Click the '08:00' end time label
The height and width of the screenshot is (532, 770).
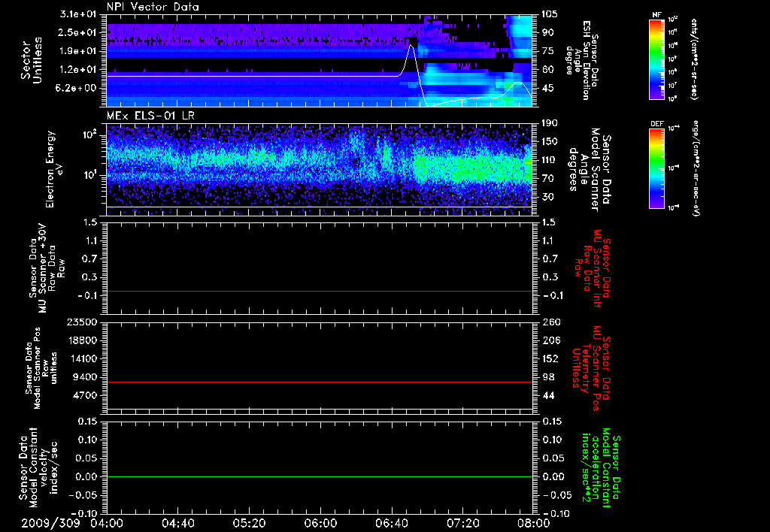pyautogui.click(x=534, y=523)
